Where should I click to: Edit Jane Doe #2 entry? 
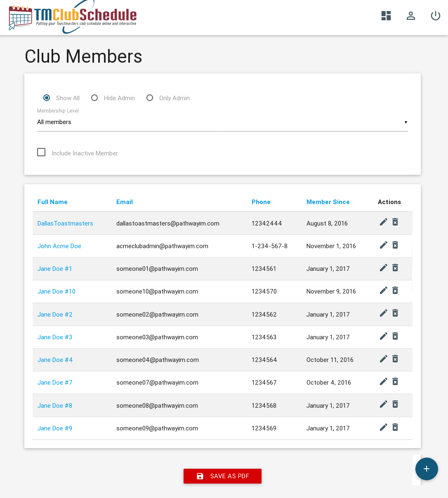coord(384,313)
